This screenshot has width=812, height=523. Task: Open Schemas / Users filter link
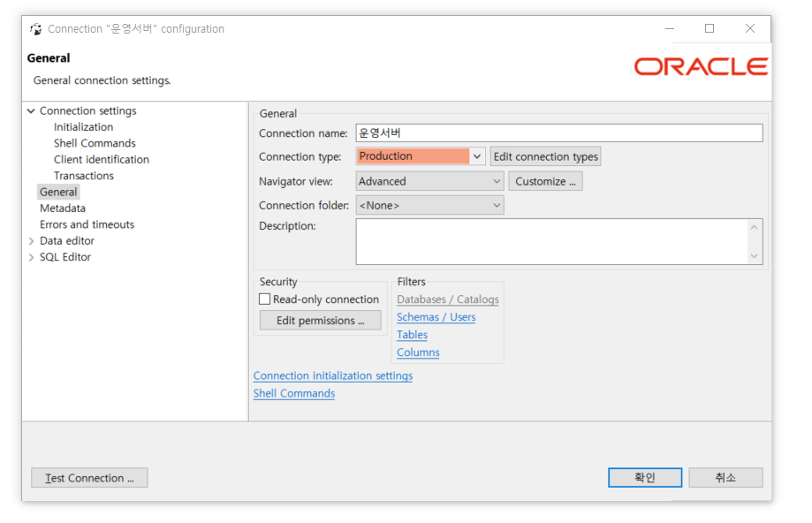tap(436, 317)
